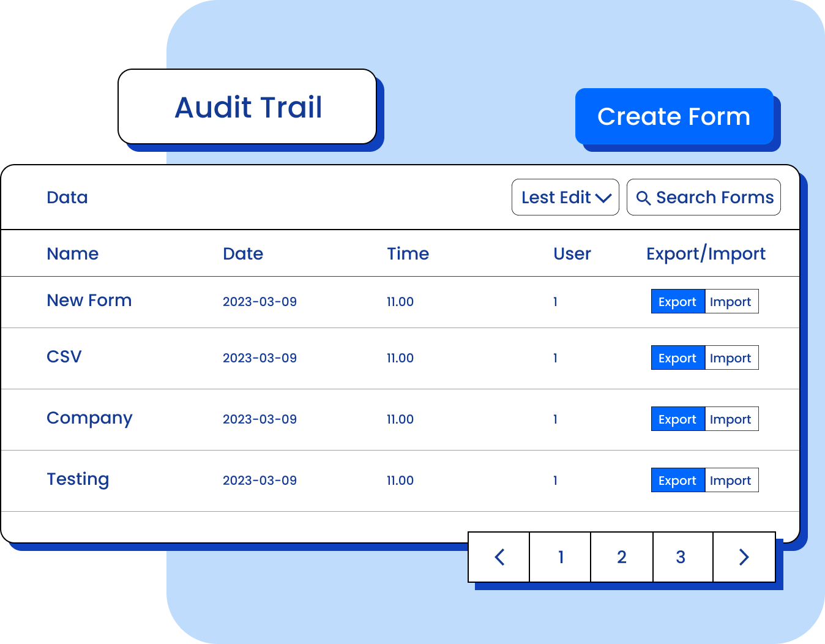Screen dimensions: 825x644
Task: Click time 11.00 in CSV row
Action: 400,358
